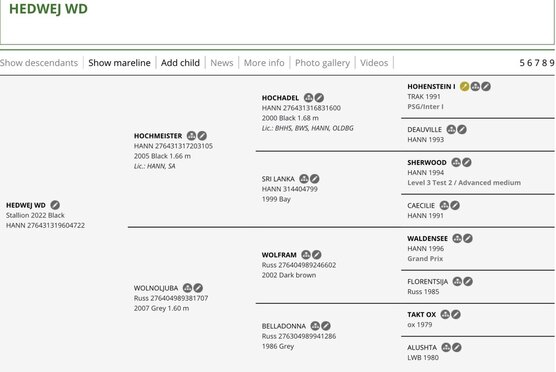This screenshot has height=372, width=556.
Task: Open the pedigree icon beside SRI LANKA
Action: pyautogui.click(x=304, y=179)
